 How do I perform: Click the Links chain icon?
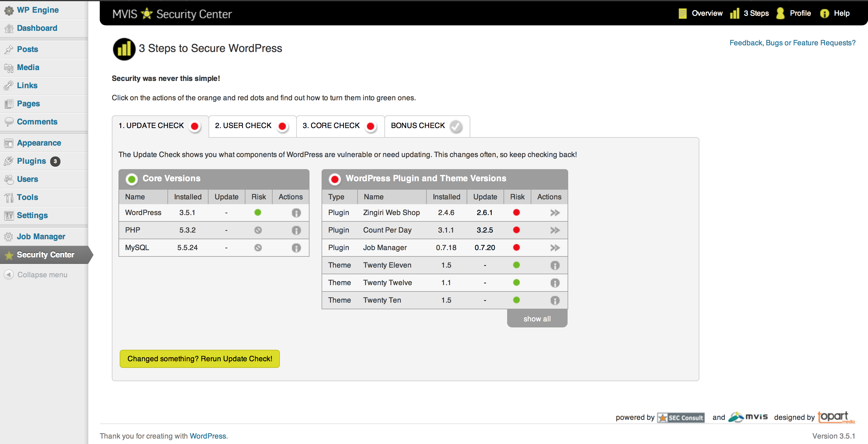point(9,86)
